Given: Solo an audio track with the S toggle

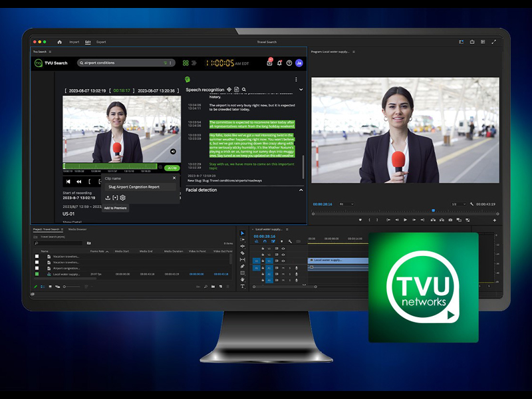Looking at the screenshot, I should [x=290, y=268].
